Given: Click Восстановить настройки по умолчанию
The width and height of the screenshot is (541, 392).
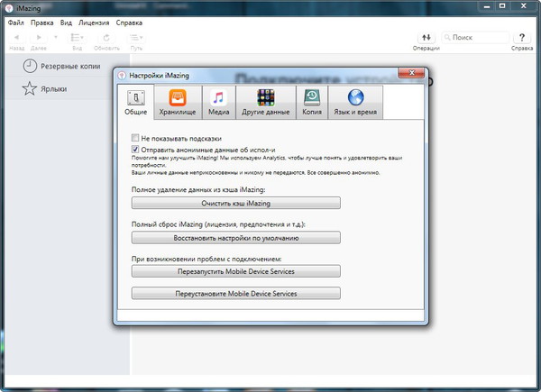Looking at the screenshot, I should click(236, 238).
